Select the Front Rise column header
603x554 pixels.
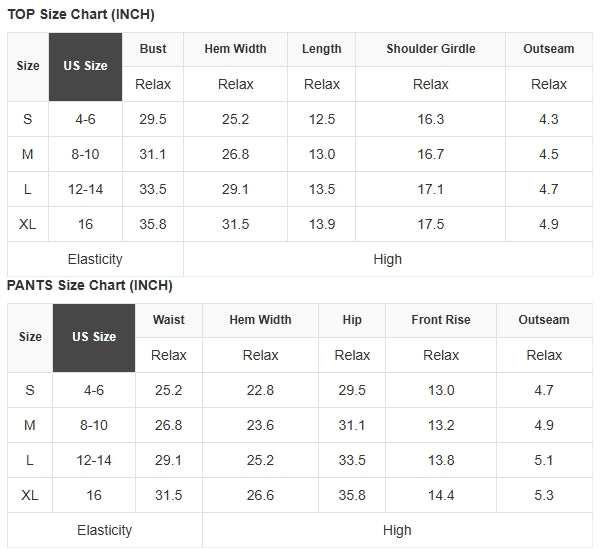pyautogui.click(x=440, y=320)
